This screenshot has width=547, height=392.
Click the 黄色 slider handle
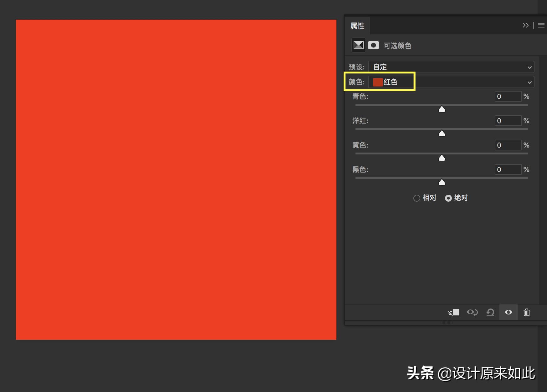click(442, 158)
